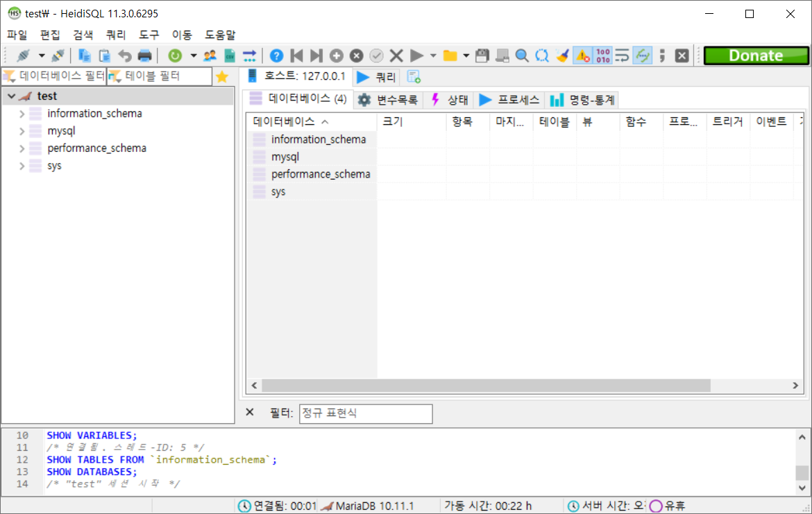
Task: Sort by the 데이터베이스 column header
Action: coord(312,121)
